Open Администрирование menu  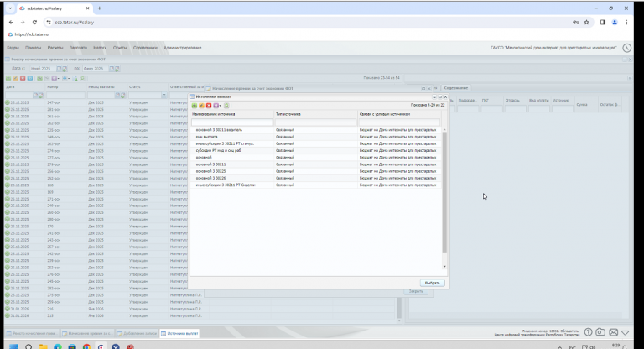click(182, 48)
